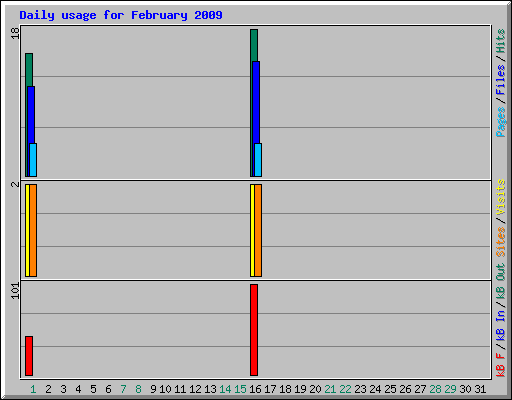Click day 28 on the x-axis
Image resolution: width=512 pixels, height=400 pixels.
point(435,389)
